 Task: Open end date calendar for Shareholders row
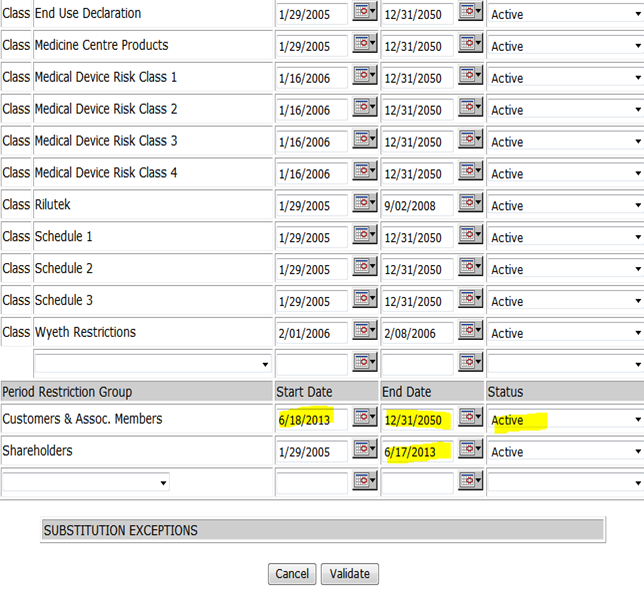click(470, 449)
